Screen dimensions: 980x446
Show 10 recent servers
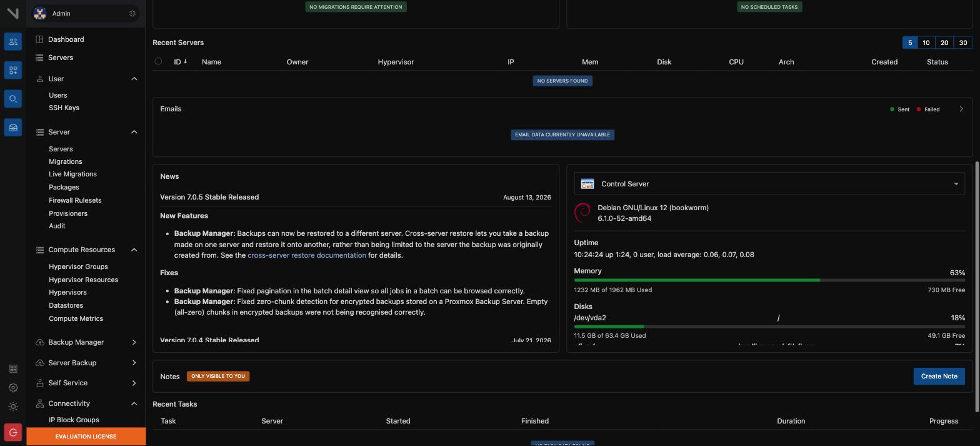coord(926,43)
